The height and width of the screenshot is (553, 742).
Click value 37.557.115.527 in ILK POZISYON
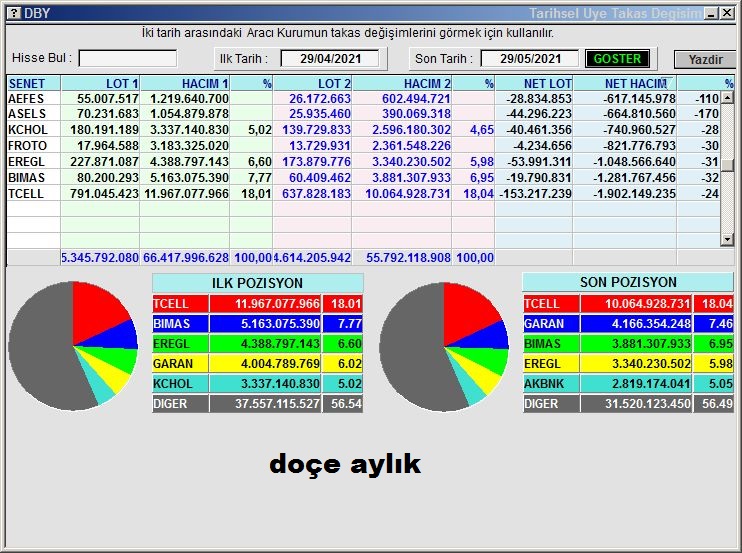[277, 404]
